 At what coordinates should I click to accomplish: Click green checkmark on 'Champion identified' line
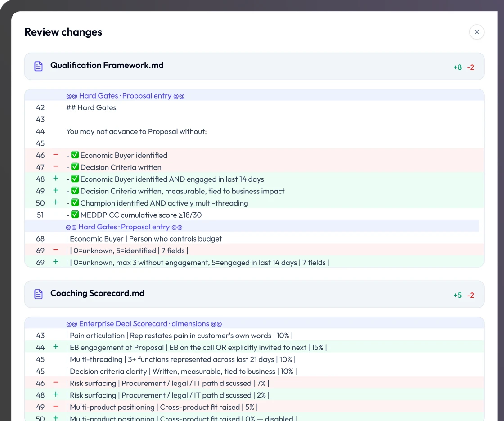pos(75,202)
